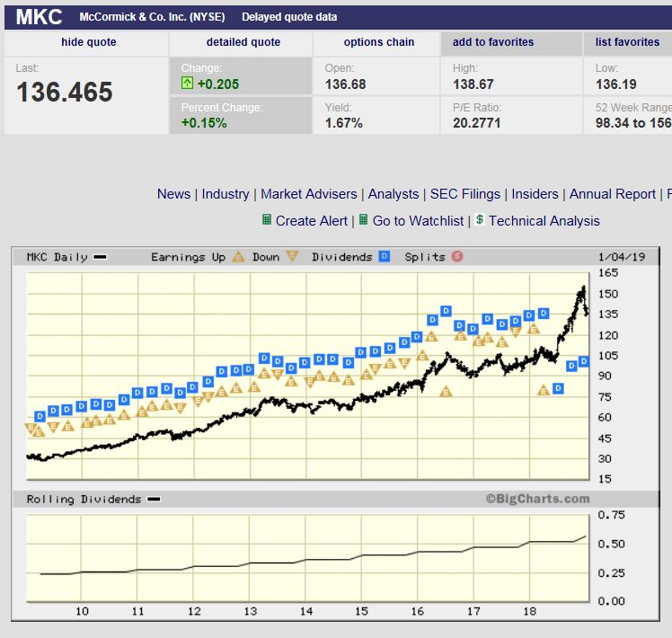This screenshot has width=672, height=638.
Task: Click the first dividend marker at chart start
Action: (40, 416)
